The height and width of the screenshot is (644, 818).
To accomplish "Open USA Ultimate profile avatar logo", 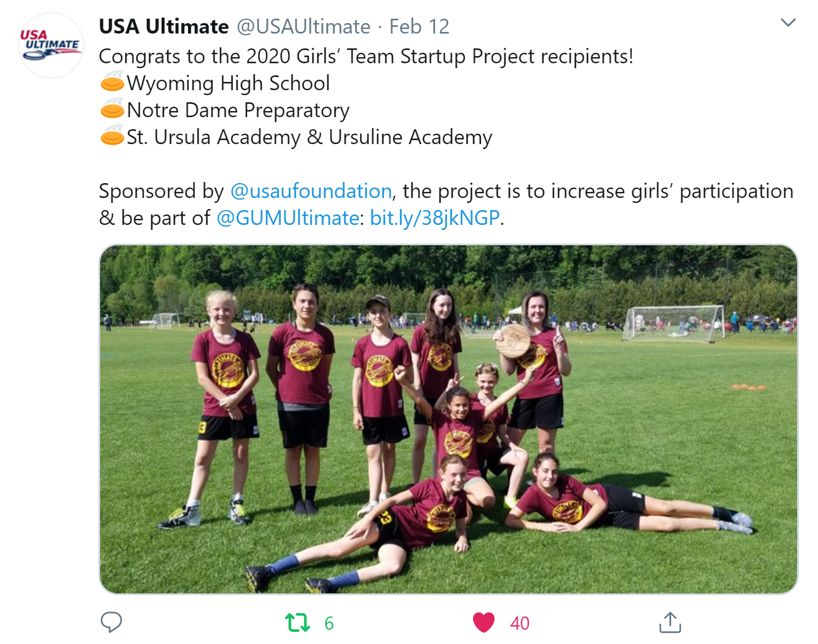I will coord(51,45).
